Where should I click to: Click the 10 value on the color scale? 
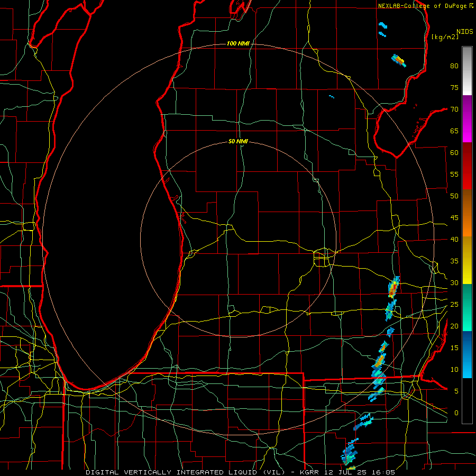[x=454, y=370]
